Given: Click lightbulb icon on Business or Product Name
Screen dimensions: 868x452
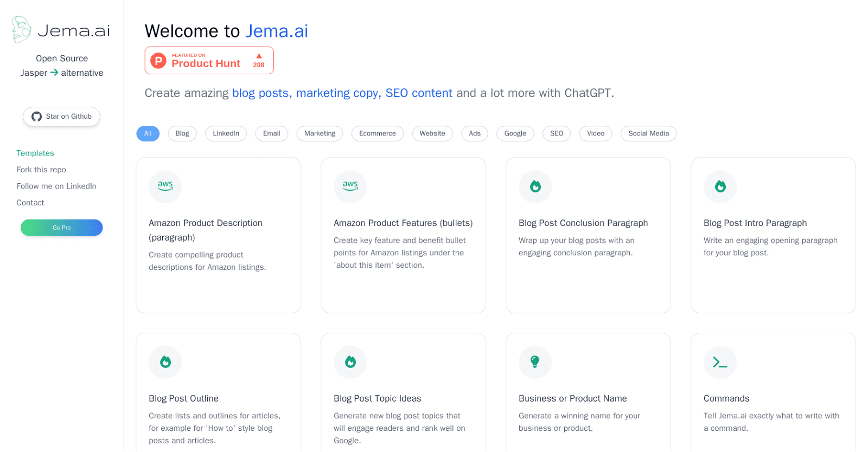Looking at the screenshot, I should pyautogui.click(x=535, y=362).
